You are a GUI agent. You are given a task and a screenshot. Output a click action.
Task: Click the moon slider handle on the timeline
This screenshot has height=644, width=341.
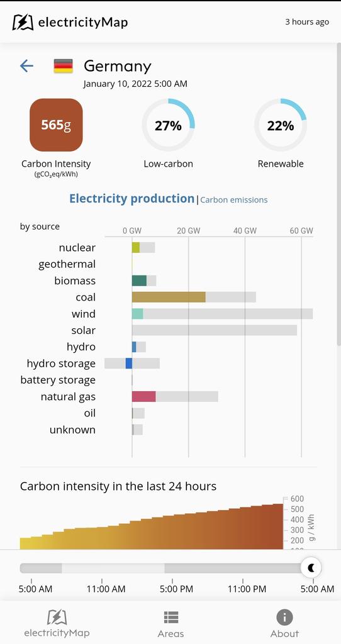(x=311, y=568)
